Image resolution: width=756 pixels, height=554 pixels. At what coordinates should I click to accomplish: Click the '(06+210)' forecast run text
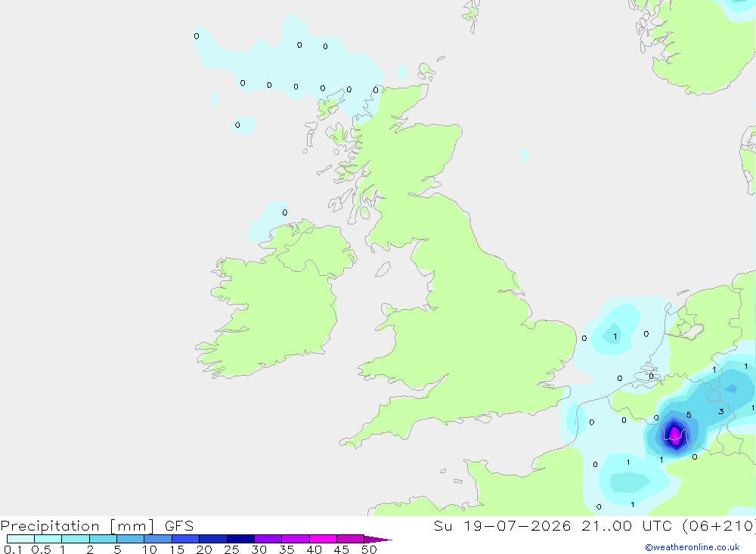(720, 525)
